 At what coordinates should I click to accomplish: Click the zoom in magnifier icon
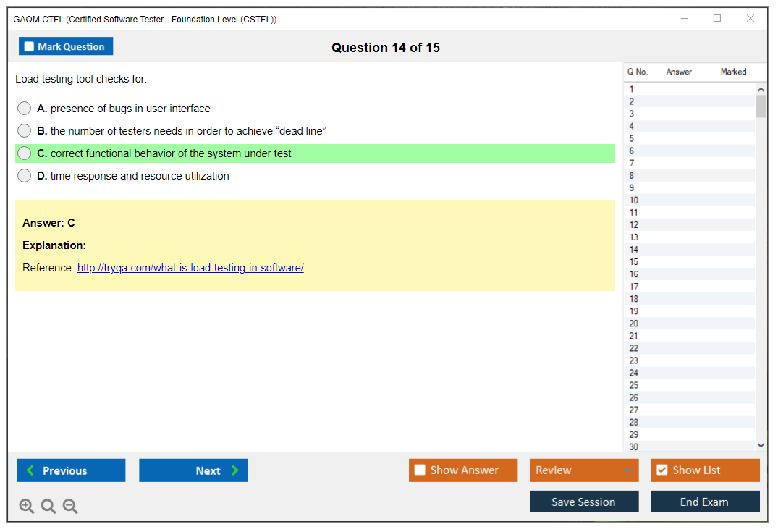click(x=27, y=507)
